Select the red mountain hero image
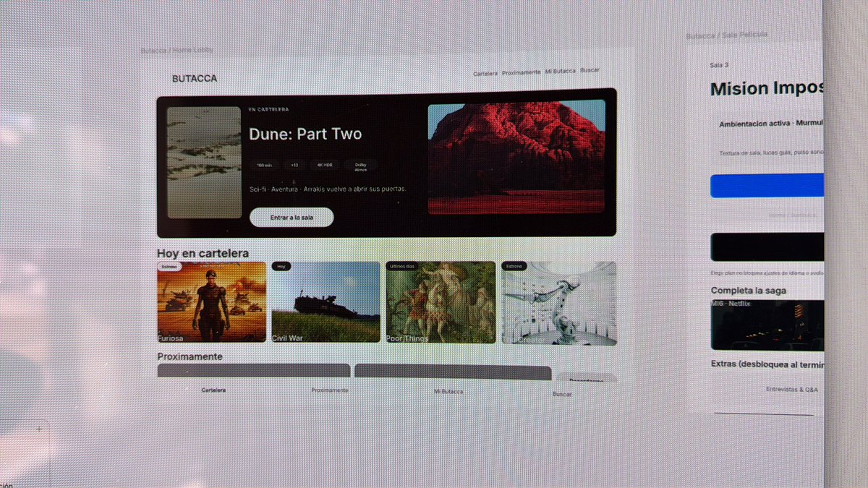Image resolution: width=868 pixels, height=488 pixels. [516, 157]
